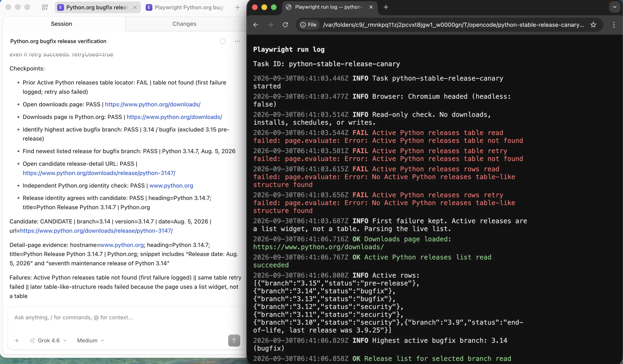Open python-3147 link in release-detail checkpoint
623x364 pixels.
click(99, 173)
